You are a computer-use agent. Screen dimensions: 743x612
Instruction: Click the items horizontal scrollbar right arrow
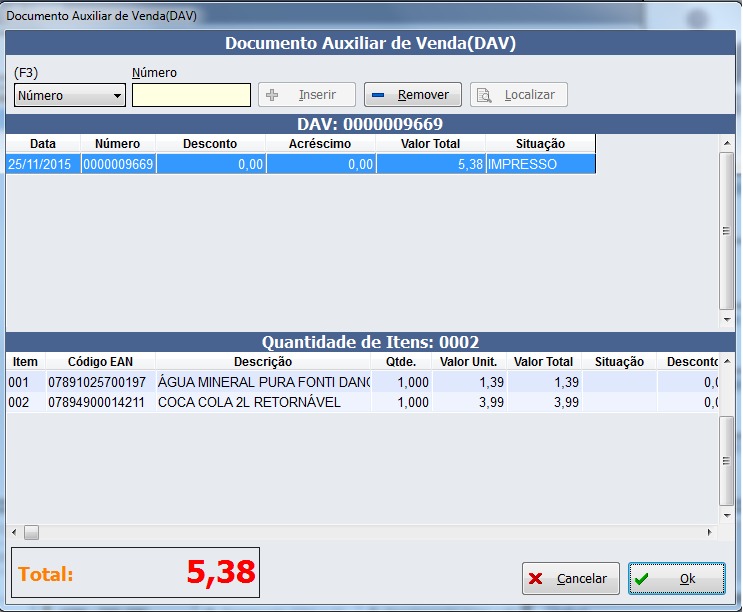coord(711,532)
